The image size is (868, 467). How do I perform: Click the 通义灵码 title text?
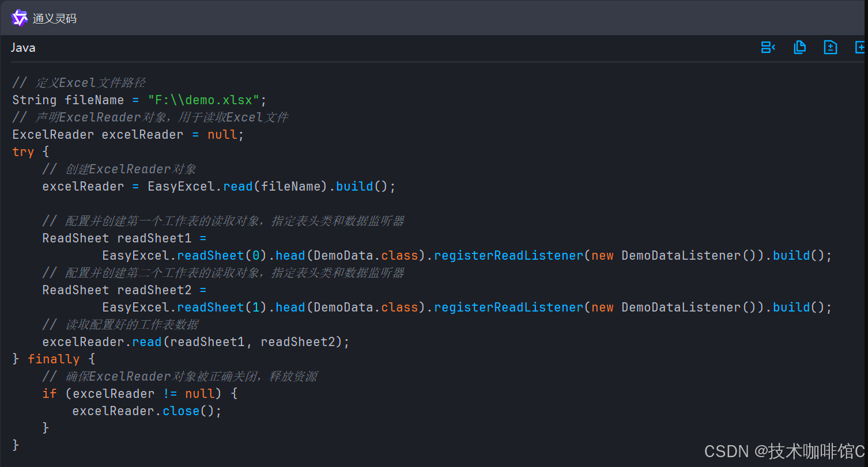pos(54,18)
